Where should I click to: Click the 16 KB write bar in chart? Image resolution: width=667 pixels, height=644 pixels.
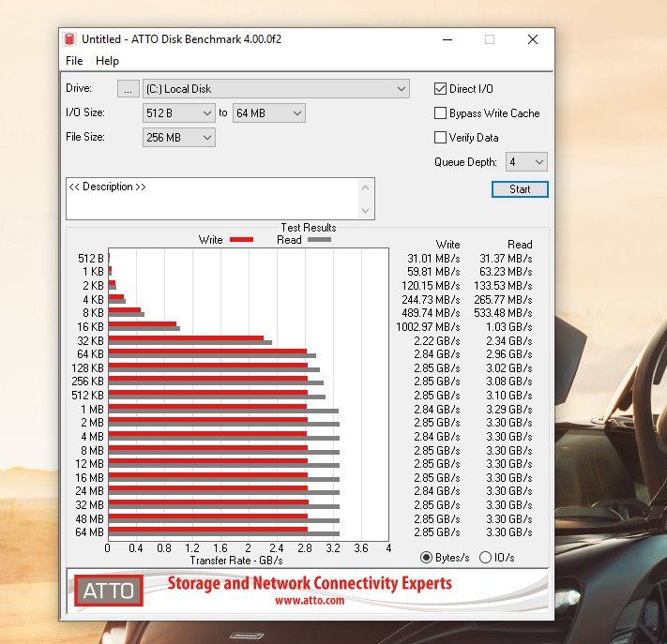tap(143, 324)
